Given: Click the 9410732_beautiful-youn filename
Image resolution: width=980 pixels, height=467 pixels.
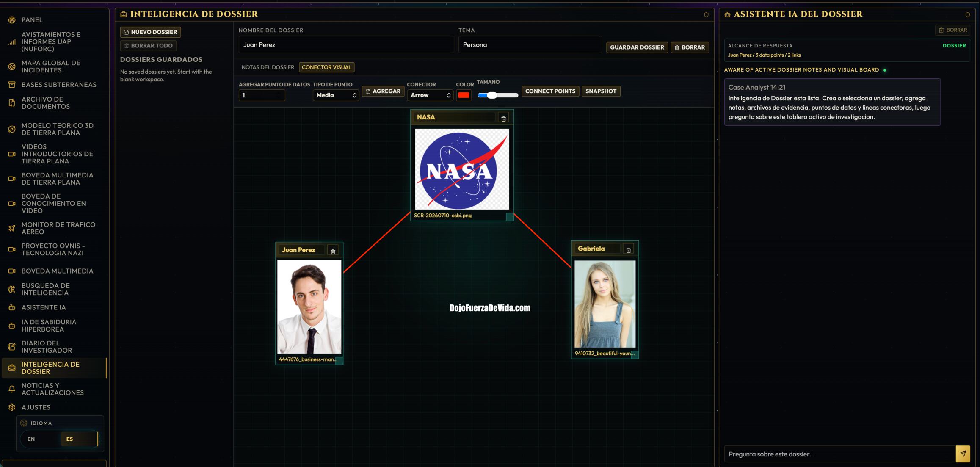Looking at the screenshot, I should (605, 354).
